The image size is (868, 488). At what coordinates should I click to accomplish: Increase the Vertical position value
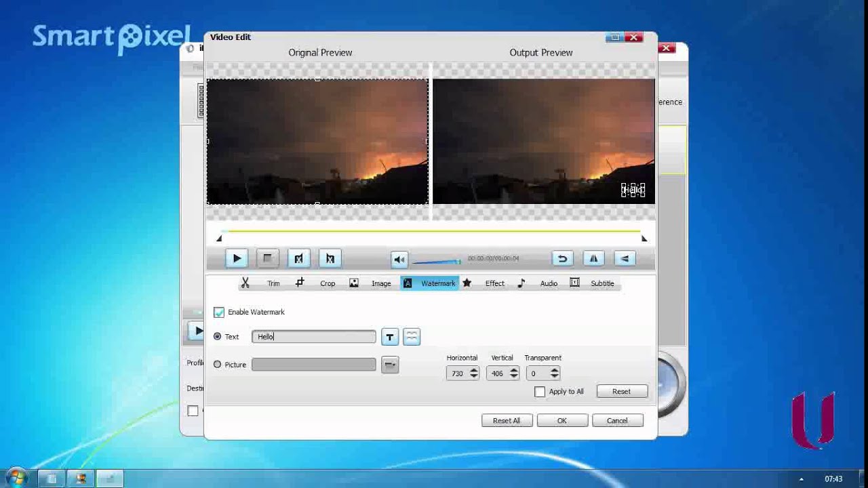pyautogui.click(x=513, y=370)
